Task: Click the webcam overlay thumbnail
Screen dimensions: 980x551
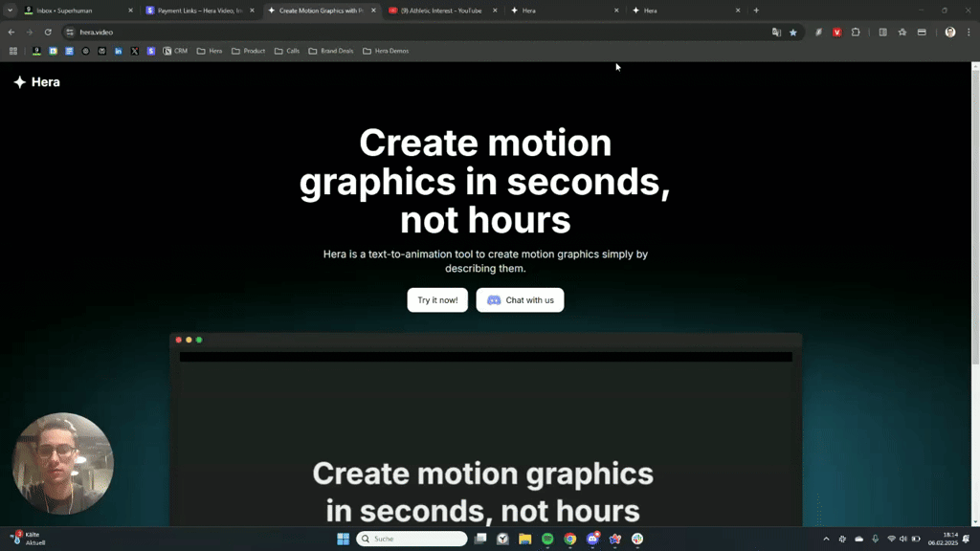Action: pos(62,463)
